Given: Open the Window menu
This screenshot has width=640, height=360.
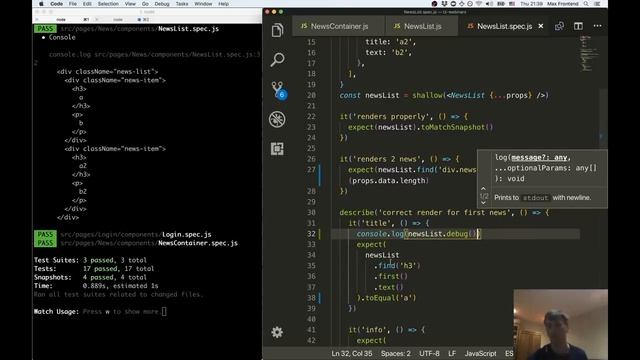Looking at the screenshot, I should tap(203, 4).
